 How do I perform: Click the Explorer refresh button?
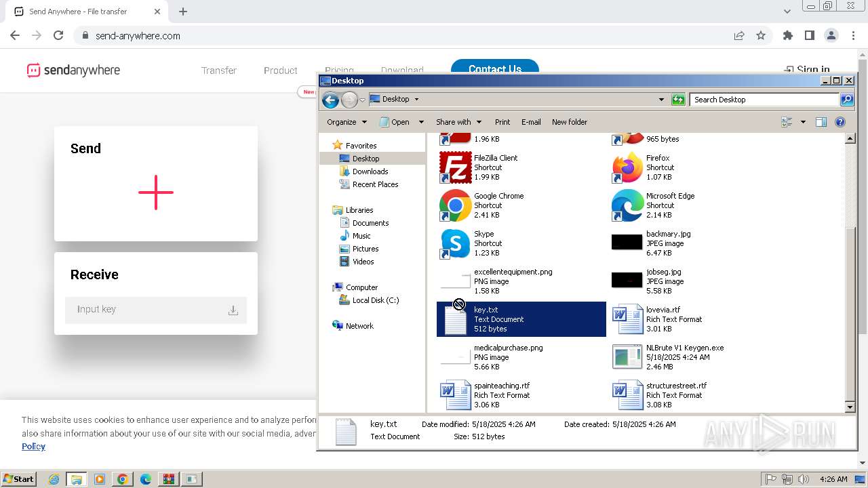click(678, 100)
